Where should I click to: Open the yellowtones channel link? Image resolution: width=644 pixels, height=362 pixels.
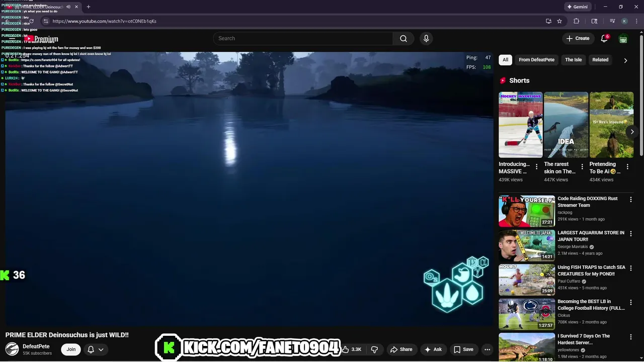[568, 350]
